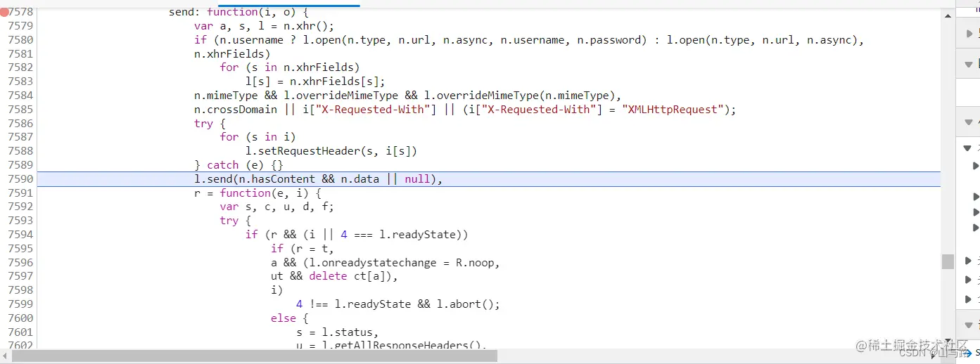Set a breakpoint on line number 7582
The width and height of the screenshot is (980, 364).
coord(20,67)
